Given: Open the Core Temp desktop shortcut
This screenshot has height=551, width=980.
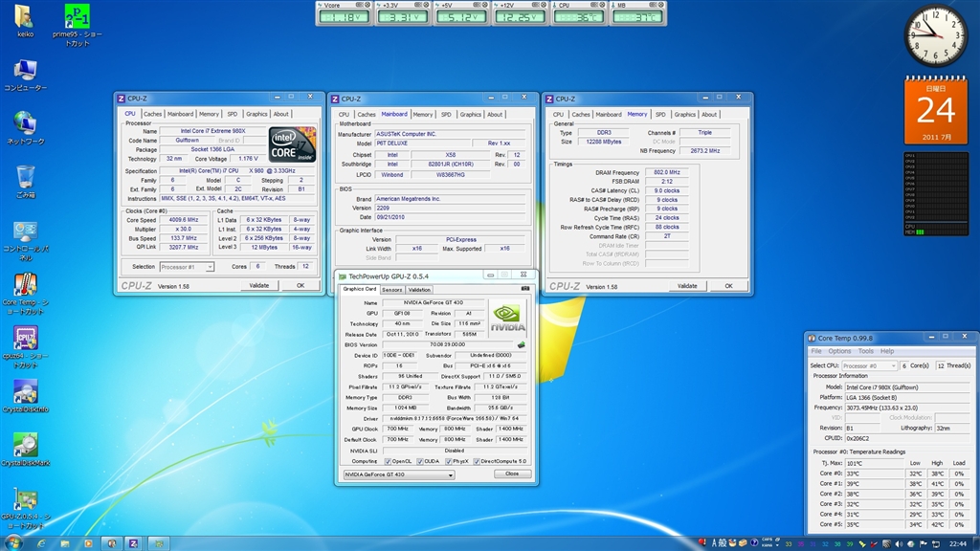Looking at the screenshot, I should [x=26, y=285].
